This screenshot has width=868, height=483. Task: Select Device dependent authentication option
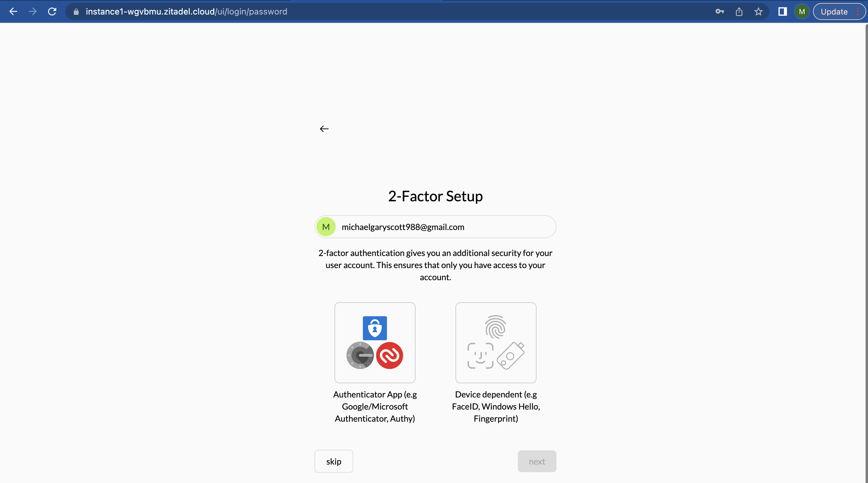[496, 342]
